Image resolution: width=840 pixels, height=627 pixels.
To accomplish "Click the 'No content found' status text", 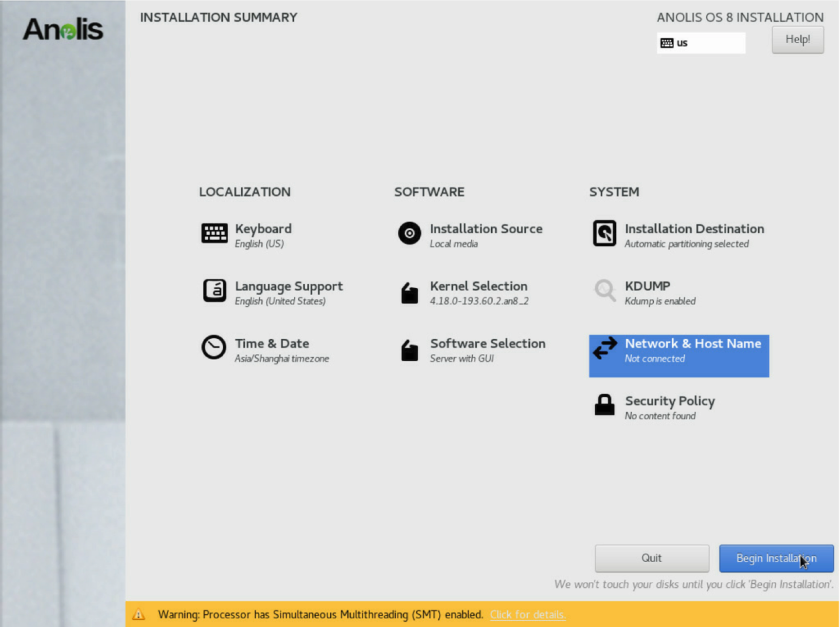I will coord(660,416).
